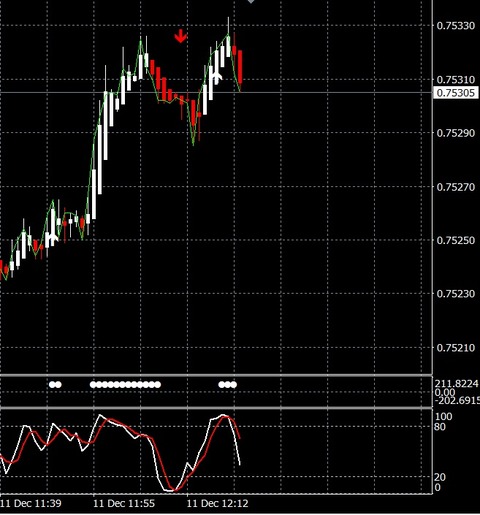Screen dimensions: 480x515
Task: Click the 0.75330 price axis label
Action: point(456,26)
